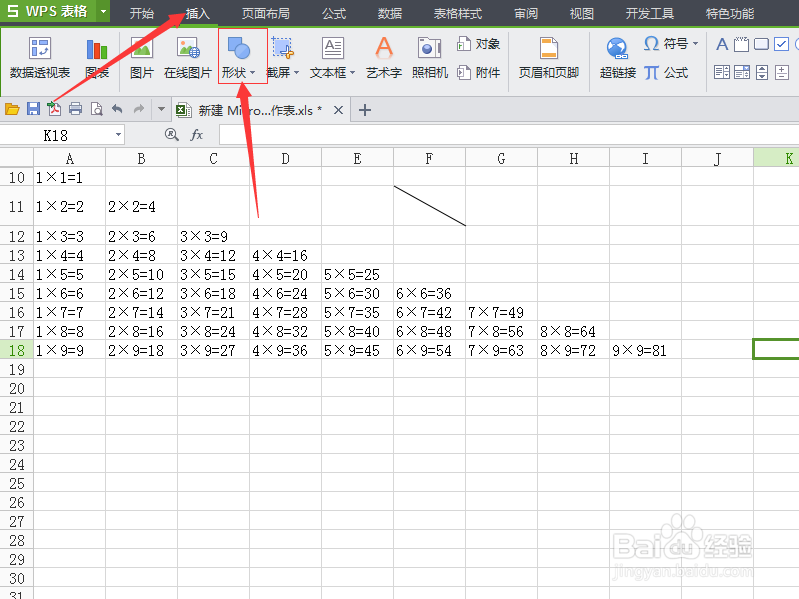799x599 pixels.
Task: Select the label form control (A icon)
Action: pyautogui.click(x=722, y=44)
